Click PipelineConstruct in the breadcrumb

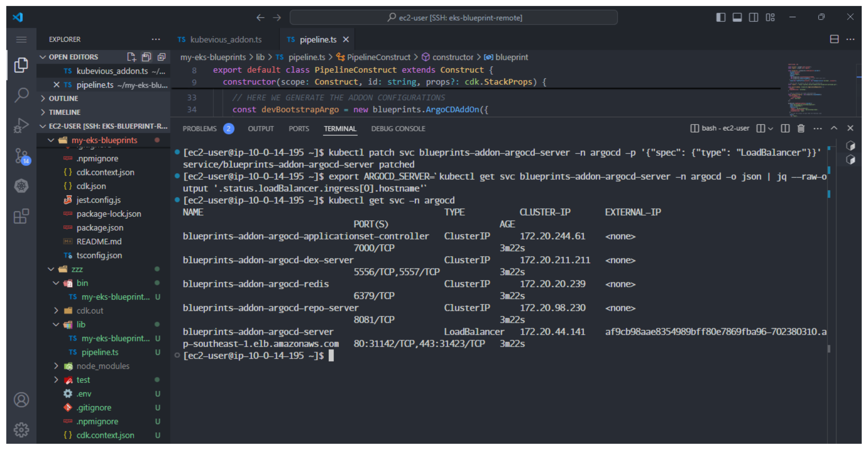[378, 57]
